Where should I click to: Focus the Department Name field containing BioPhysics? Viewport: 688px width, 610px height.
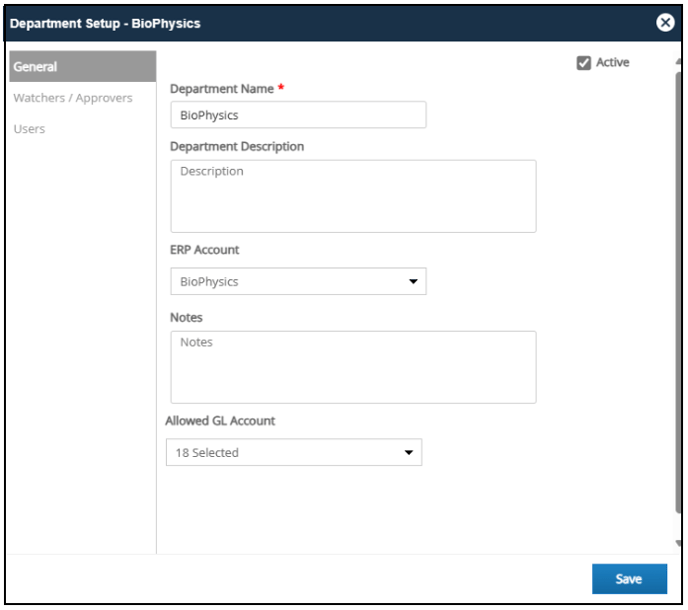click(298, 115)
